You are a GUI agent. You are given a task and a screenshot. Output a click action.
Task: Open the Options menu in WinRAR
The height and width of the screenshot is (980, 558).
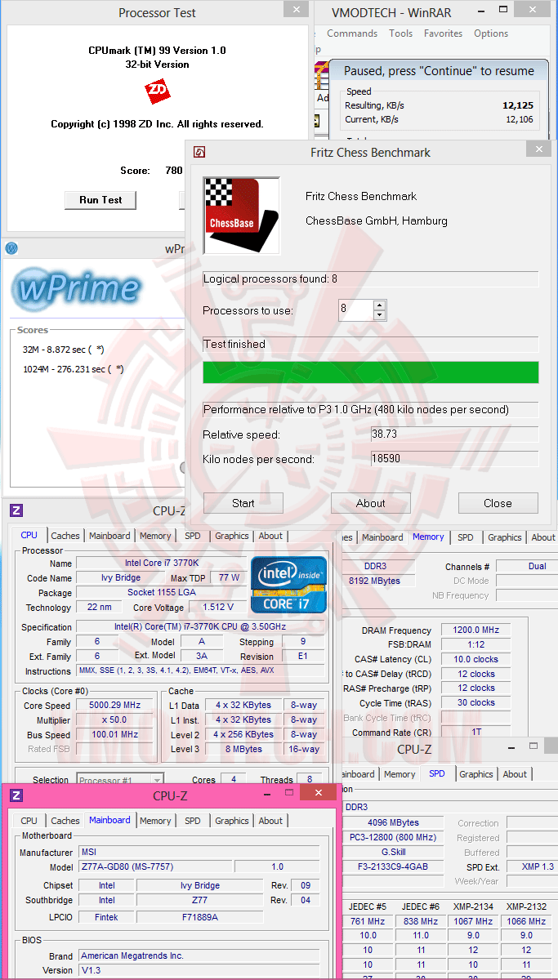click(491, 33)
